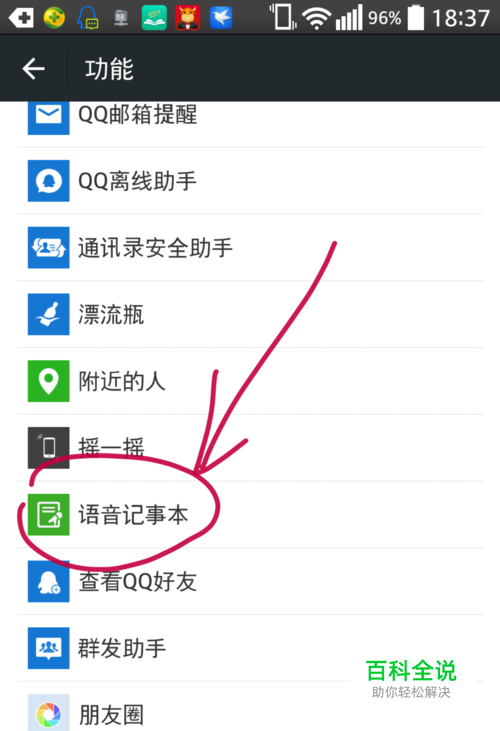
Task: Tap the back arrow in header
Action: point(33,69)
